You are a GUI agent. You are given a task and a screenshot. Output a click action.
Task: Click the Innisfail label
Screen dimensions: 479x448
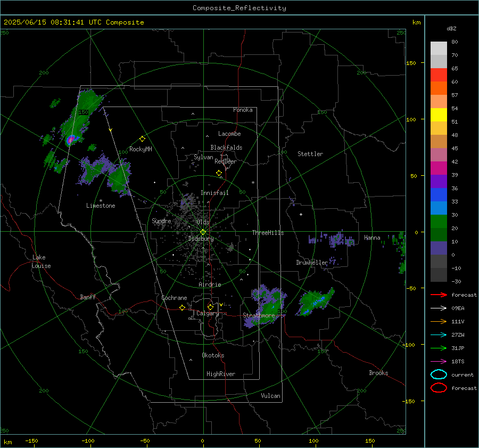point(214,193)
